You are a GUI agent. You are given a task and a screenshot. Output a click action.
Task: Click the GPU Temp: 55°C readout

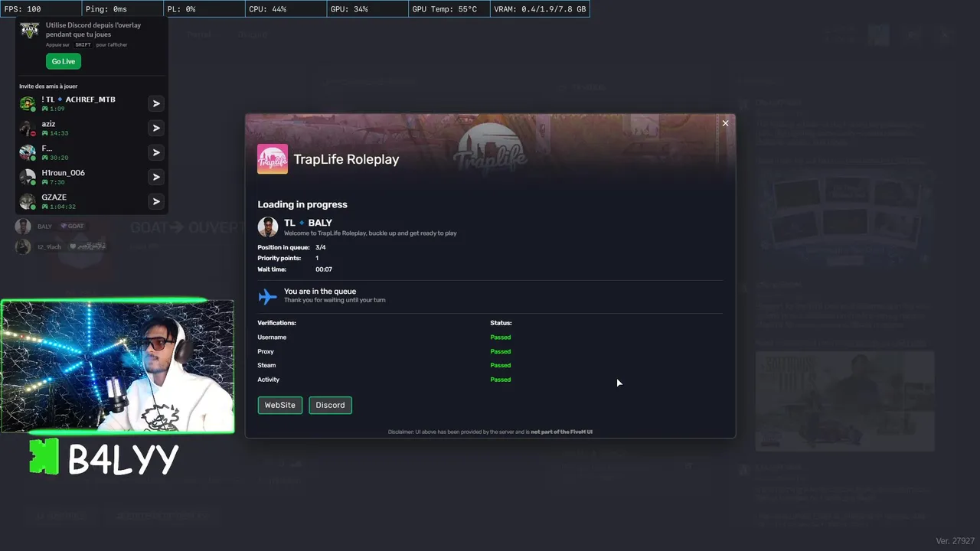pos(444,9)
